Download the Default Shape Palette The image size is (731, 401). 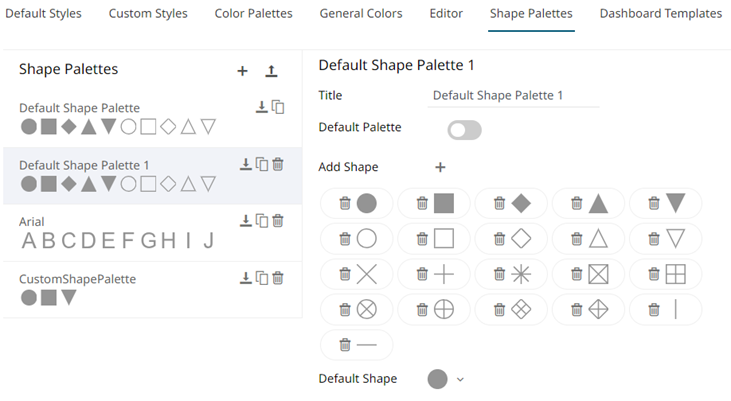pos(261,107)
